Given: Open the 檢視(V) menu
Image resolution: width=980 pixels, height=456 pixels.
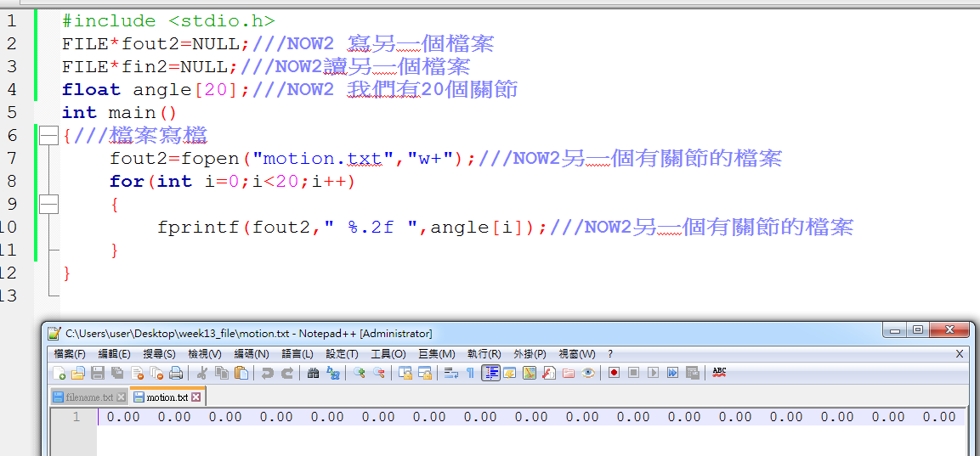Looking at the screenshot, I should (205, 354).
